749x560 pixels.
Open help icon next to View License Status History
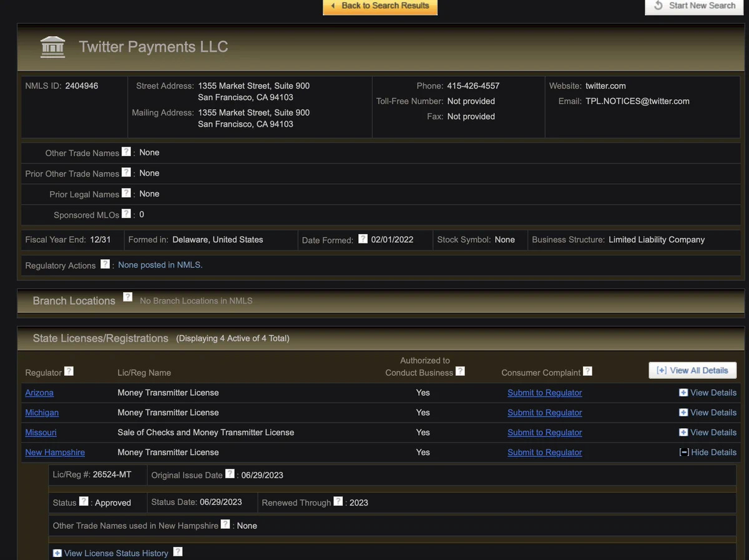pos(178,552)
